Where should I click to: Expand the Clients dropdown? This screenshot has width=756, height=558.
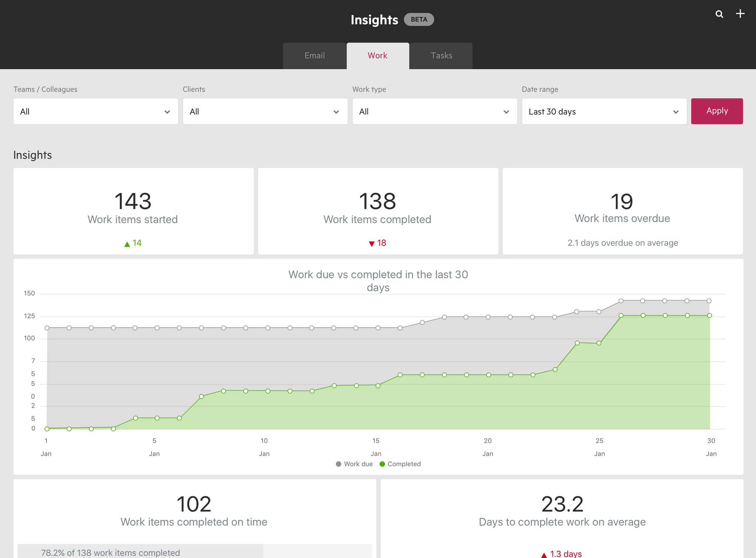[x=265, y=111]
